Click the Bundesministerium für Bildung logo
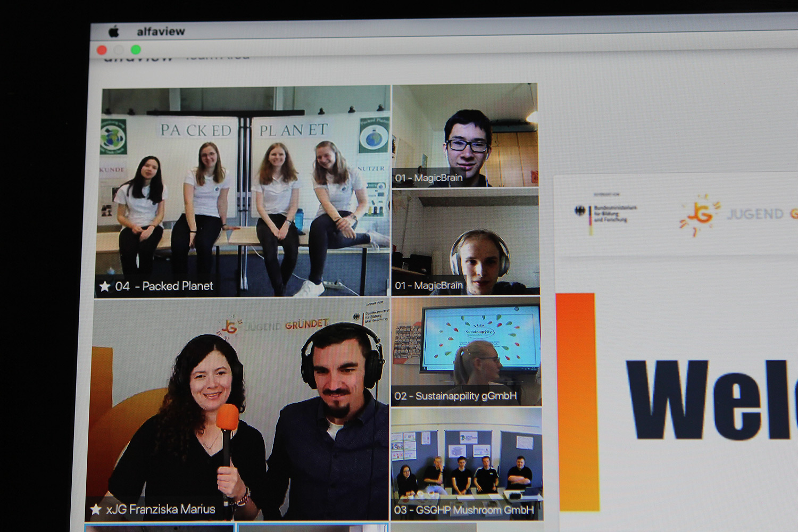Viewport: 798px width, 532px height. [605, 214]
